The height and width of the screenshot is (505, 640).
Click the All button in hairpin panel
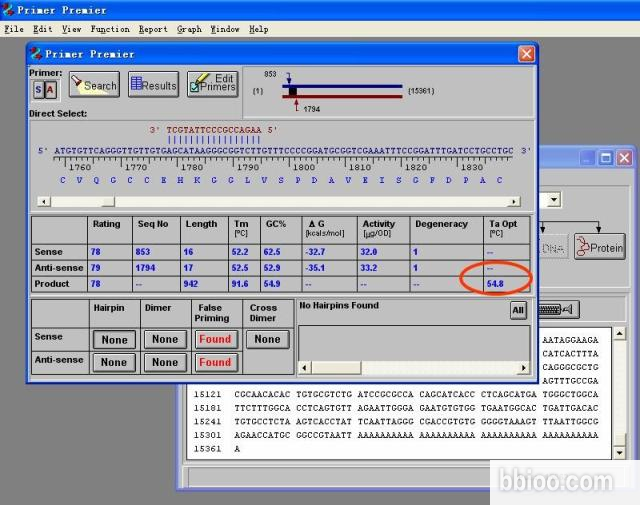518,310
